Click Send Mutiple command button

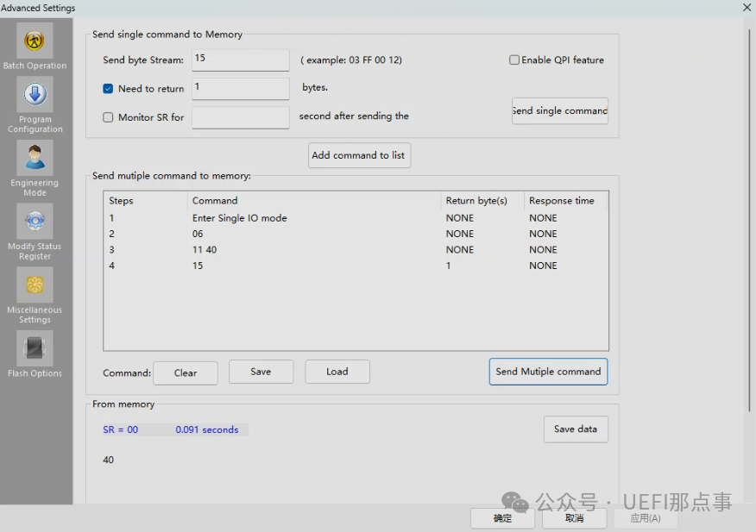(548, 372)
